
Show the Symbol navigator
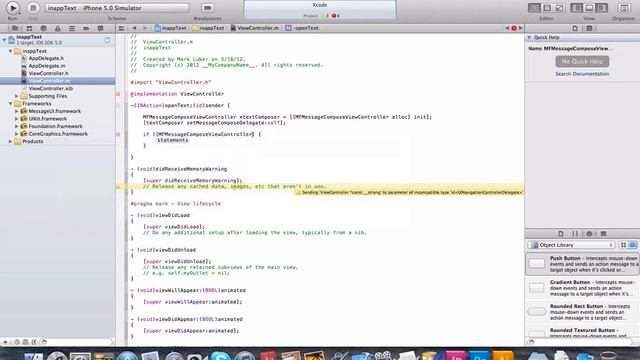(29, 28)
